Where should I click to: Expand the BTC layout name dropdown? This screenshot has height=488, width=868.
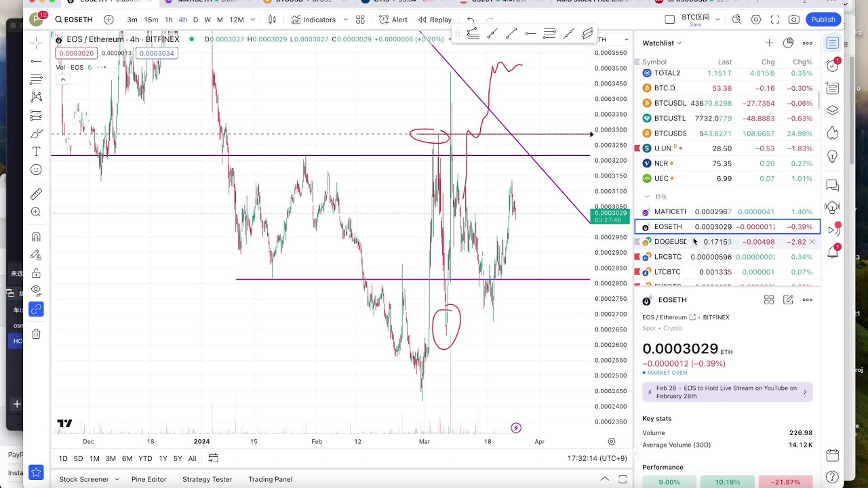coord(717,20)
